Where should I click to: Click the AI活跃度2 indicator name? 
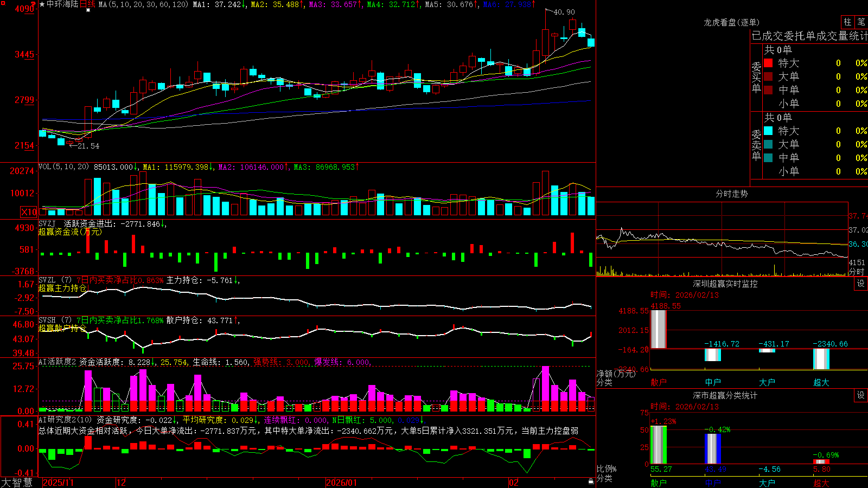tap(58, 362)
